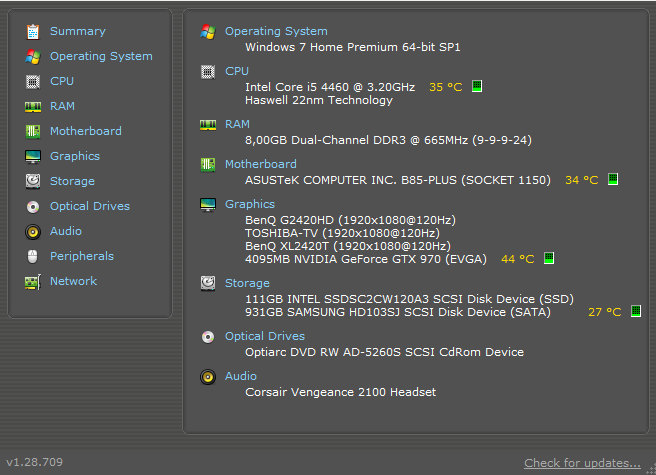Click '931GB SAMSUNG HD103SJ' disk line
Image resolution: width=656 pixels, height=475 pixels.
(x=398, y=312)
